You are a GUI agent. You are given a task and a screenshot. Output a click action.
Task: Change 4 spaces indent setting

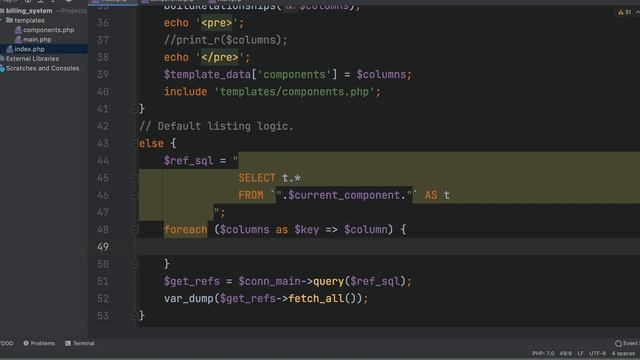click(623, 353)
